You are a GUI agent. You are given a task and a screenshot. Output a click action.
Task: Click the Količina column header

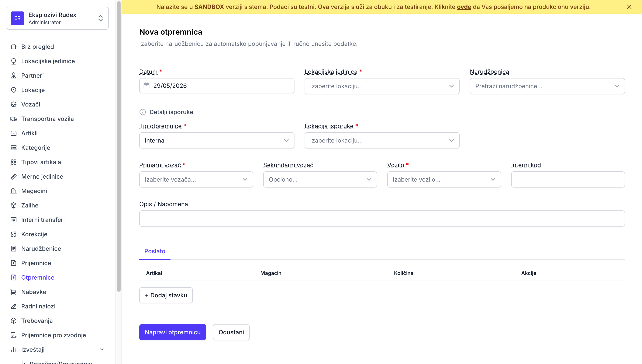click(404, 273)
